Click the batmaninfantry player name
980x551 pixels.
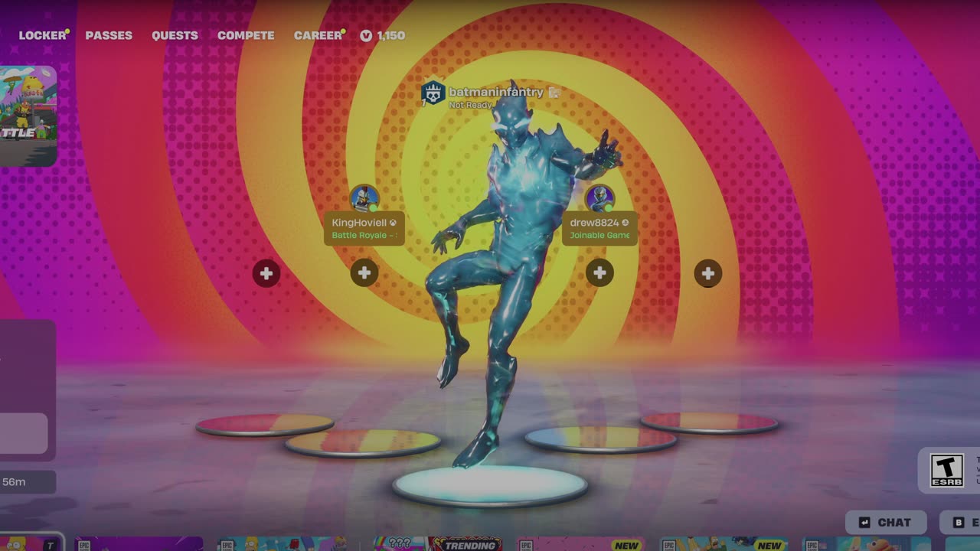pos(495,92)
